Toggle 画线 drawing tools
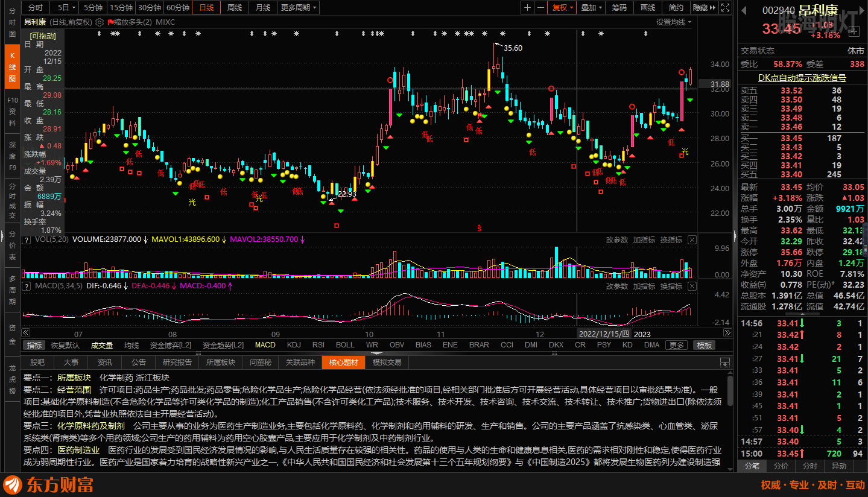Screen dimensions: 868x497 click(648, 8)
